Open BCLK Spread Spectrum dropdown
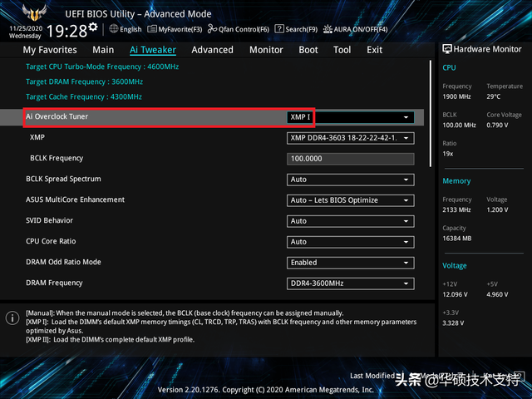 pyautogui.click(x=351, y=180)
